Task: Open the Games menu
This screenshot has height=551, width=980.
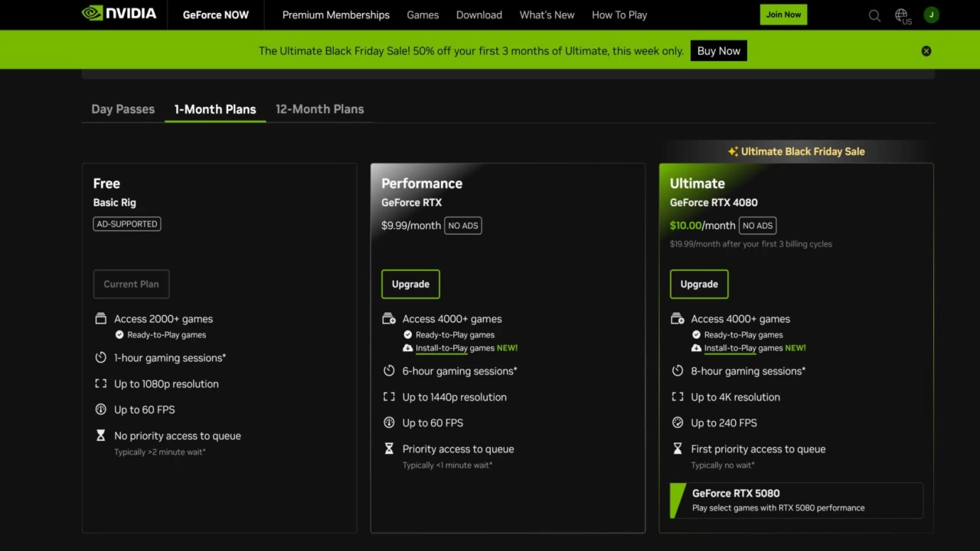Action: point(423,15)
